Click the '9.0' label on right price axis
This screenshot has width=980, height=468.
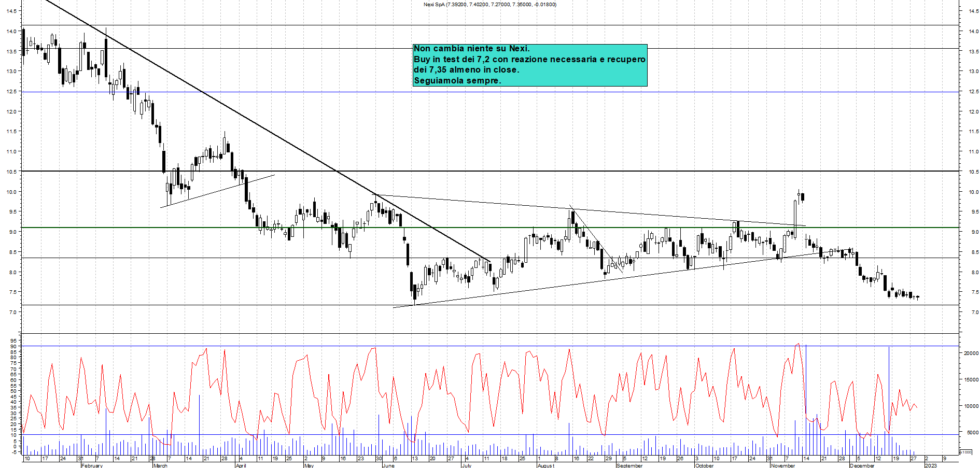(x=975, y=232)
